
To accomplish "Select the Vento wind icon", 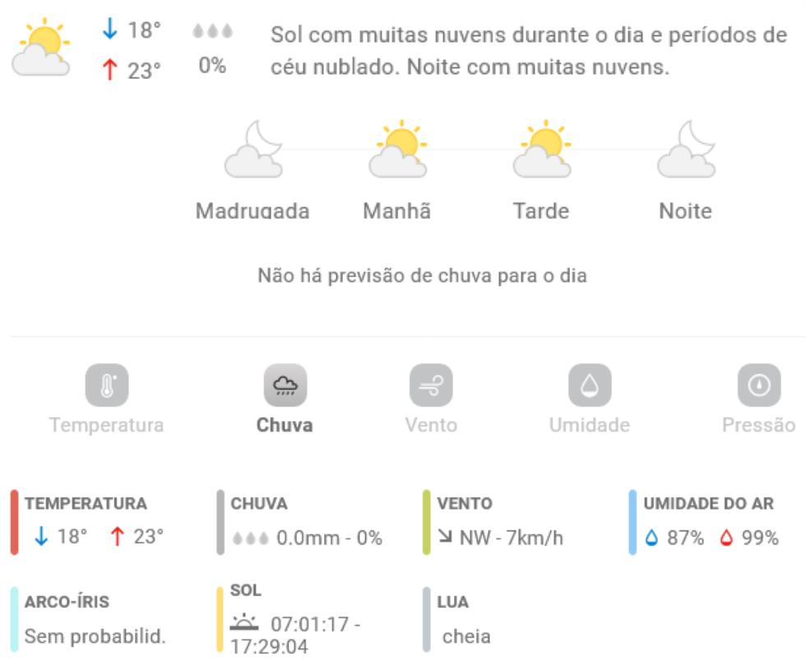I will [x=431, y=385].
